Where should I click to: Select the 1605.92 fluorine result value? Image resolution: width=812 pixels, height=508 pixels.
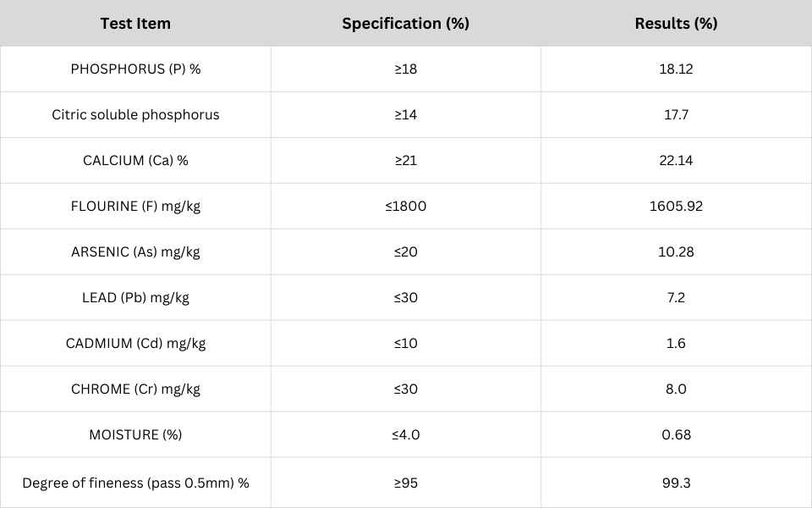[676, 207]
